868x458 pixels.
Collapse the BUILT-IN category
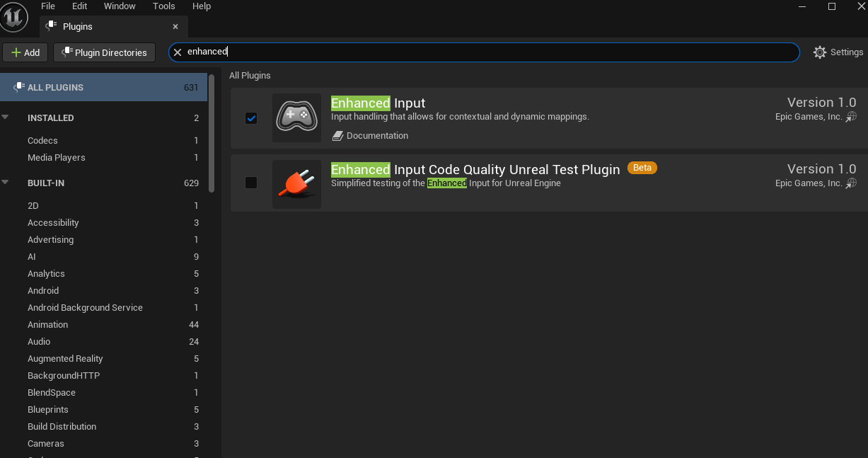pos(6,183)
